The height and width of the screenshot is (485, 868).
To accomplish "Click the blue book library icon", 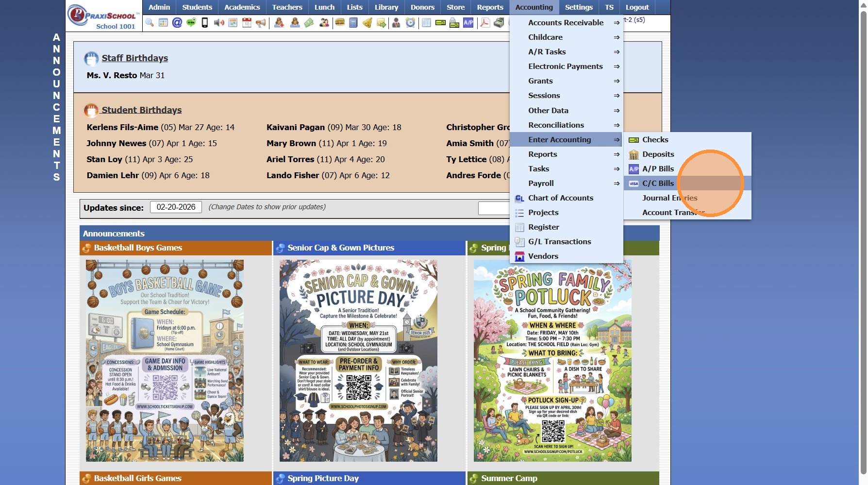I will pyautogui.click(x=353, y=22).
